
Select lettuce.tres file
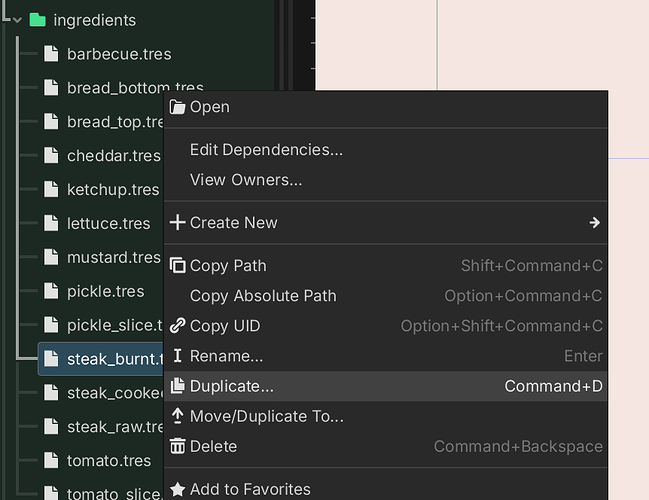tap(108, 224)
